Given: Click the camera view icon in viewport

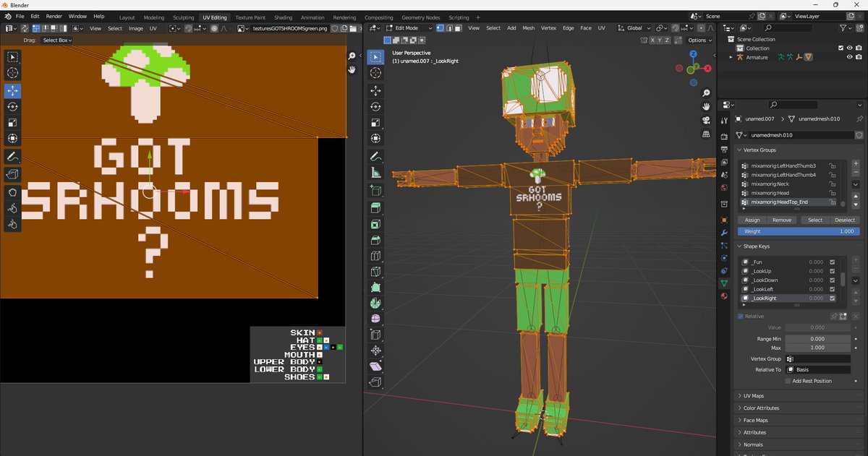Looking at the screenshot, I should [x=705, y=119].
